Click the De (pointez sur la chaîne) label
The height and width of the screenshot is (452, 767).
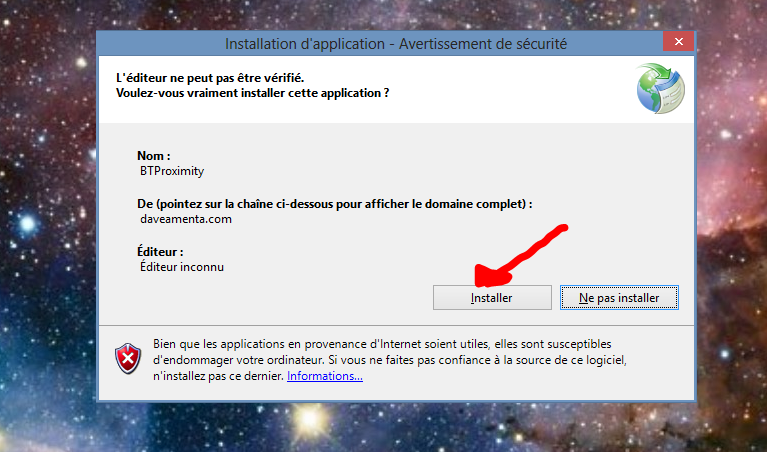(x=335, y=204)
